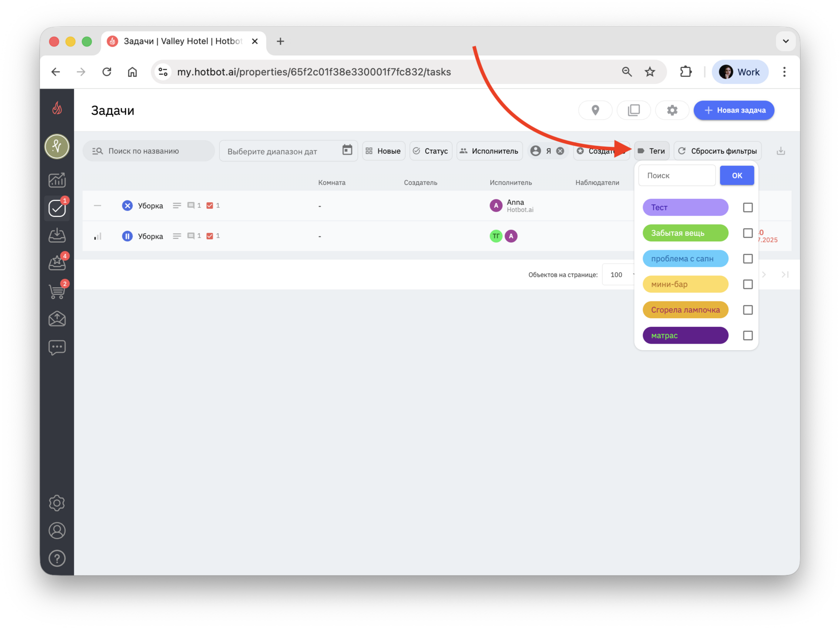
Task: Click the copy/templates squares button
Action: click(633, 110)
